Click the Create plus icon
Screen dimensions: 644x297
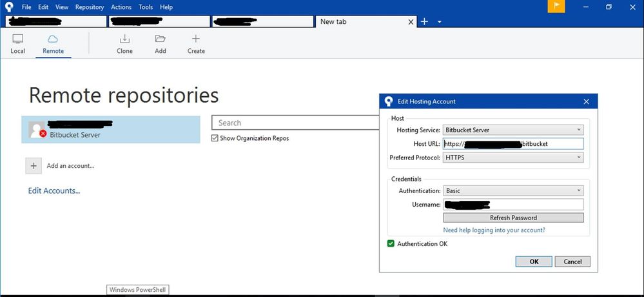(x=196, y=39)
